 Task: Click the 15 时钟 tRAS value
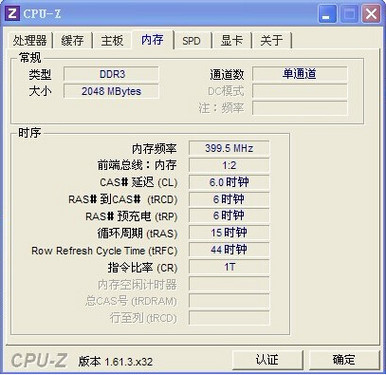[x=229, y=233]
